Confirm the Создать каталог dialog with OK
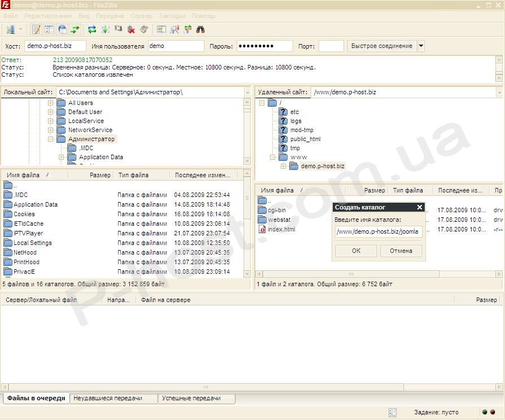 click(356, 251)
